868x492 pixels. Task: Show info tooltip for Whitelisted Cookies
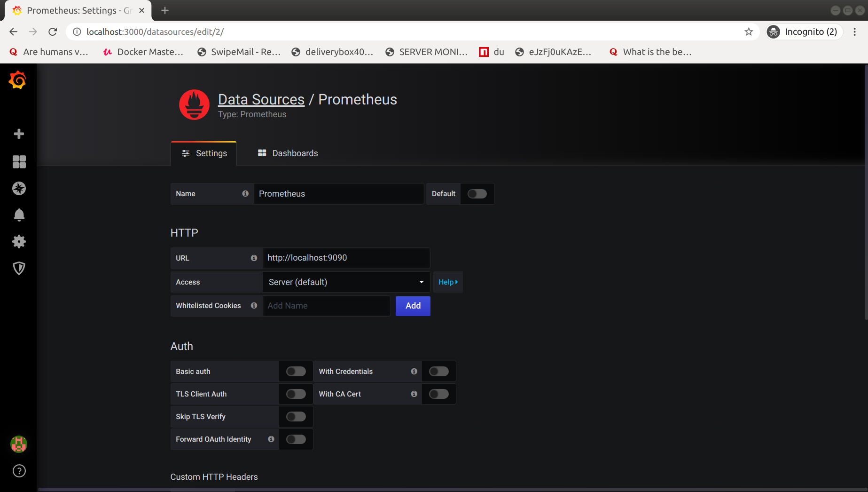(254, 306)
